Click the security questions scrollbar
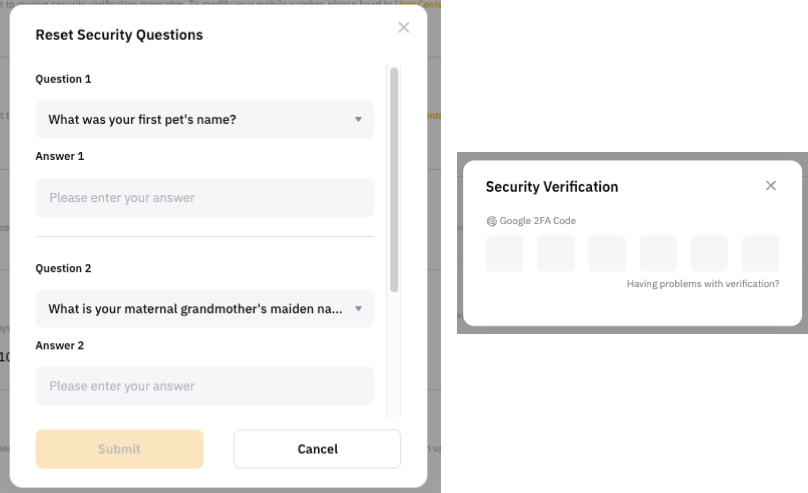 pyautogui.click(x=394, y=180)
